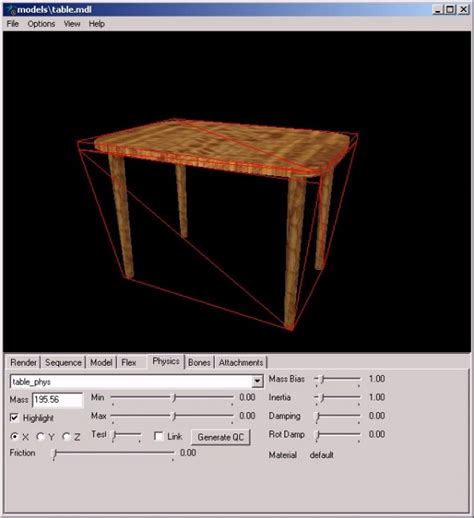The width and height of the screenshot is (474, 518).
Task: Click the Friction value 0.00
Action: [188, 453]
